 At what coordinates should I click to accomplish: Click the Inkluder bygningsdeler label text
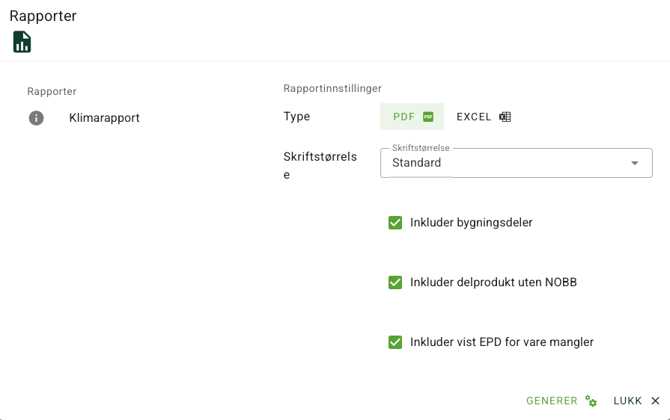click(x=471, y=223)
